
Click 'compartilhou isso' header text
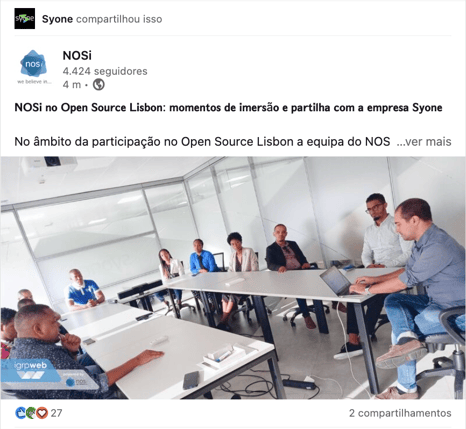[119, 19]
